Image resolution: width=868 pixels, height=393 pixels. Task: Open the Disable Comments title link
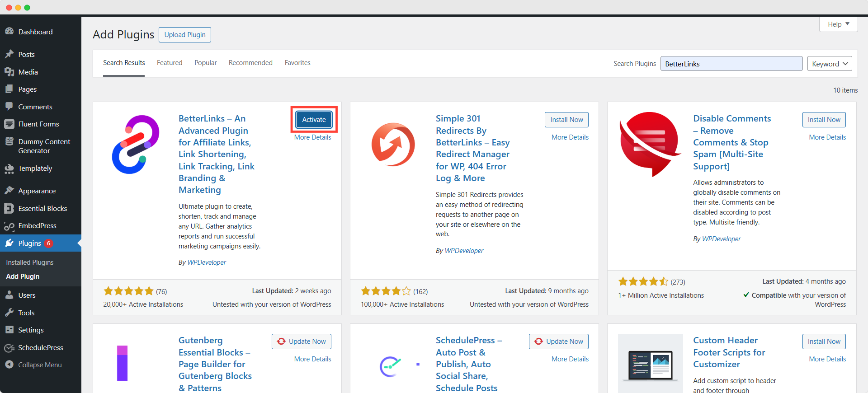click(x=732, y=142)
